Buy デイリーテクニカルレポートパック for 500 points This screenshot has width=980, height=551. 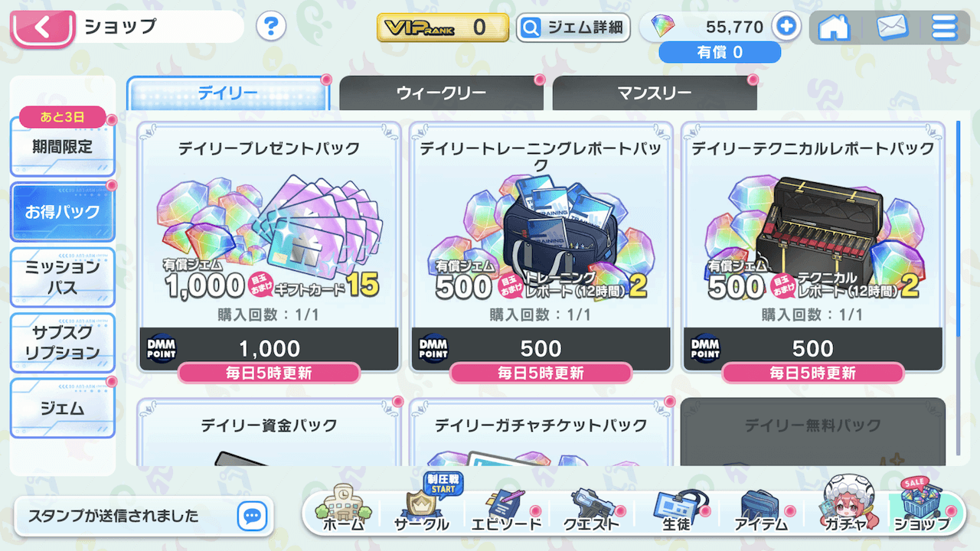[x=813, y=349]
